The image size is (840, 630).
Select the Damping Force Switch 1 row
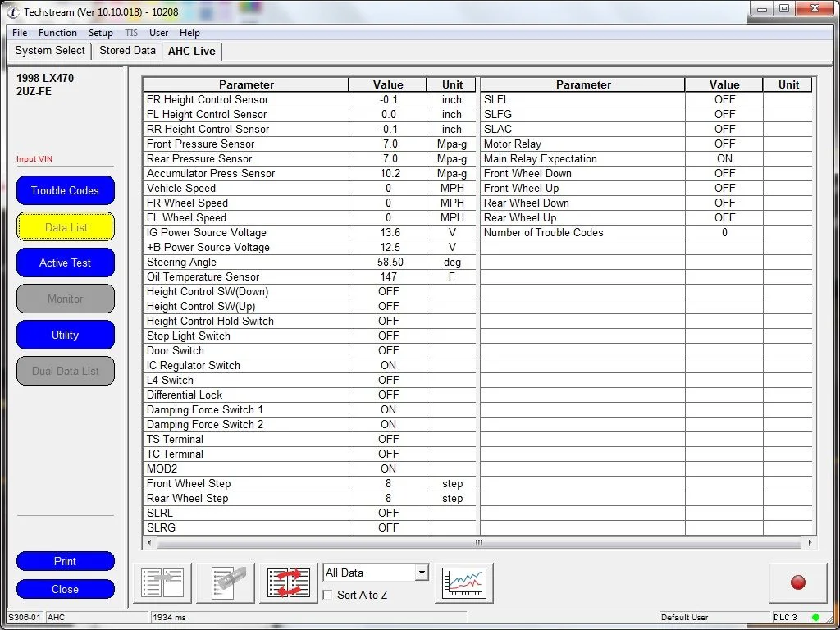pos(309,410)
